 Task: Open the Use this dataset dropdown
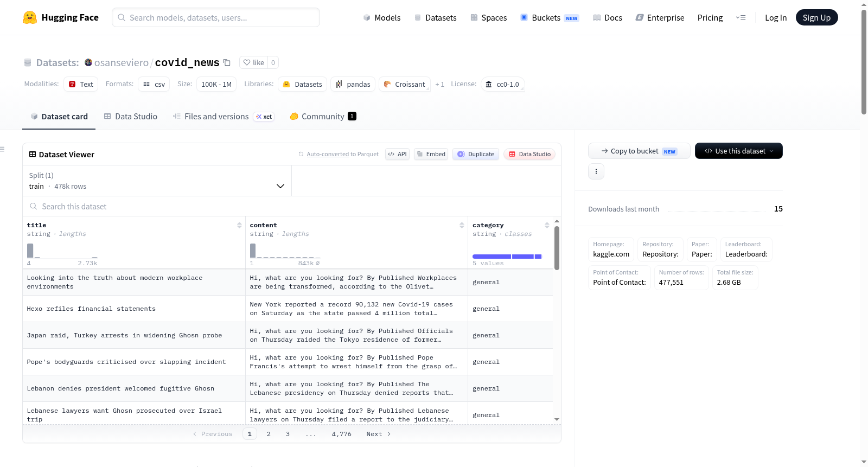[738, 151]
